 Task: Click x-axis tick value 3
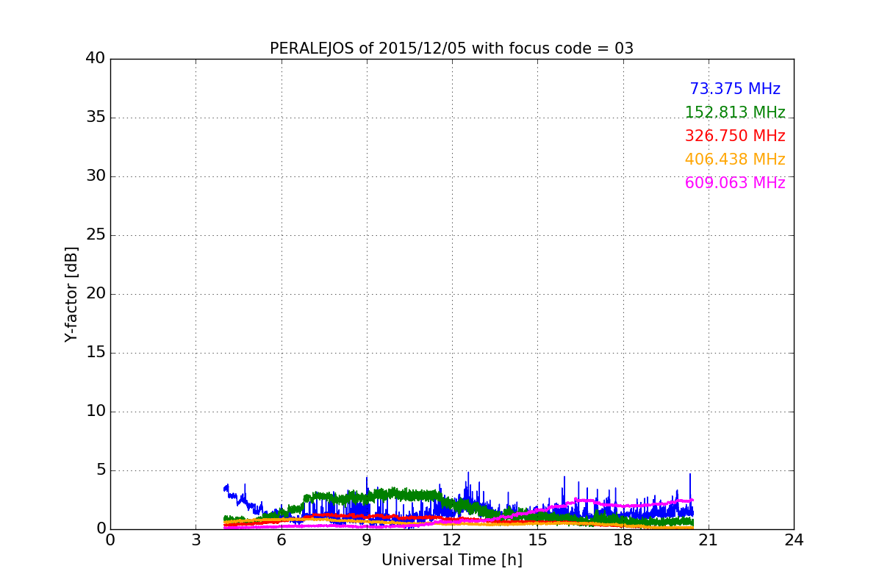196,540
